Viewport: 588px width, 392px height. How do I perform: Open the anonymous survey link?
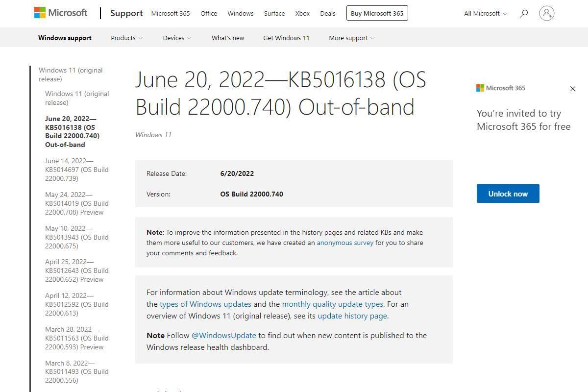345,243
